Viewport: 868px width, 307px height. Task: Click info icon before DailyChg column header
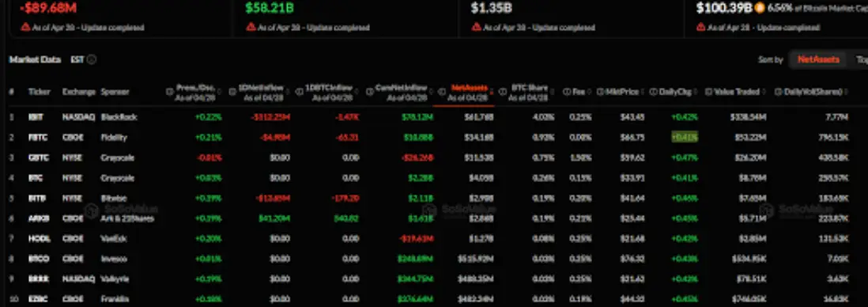653,92
